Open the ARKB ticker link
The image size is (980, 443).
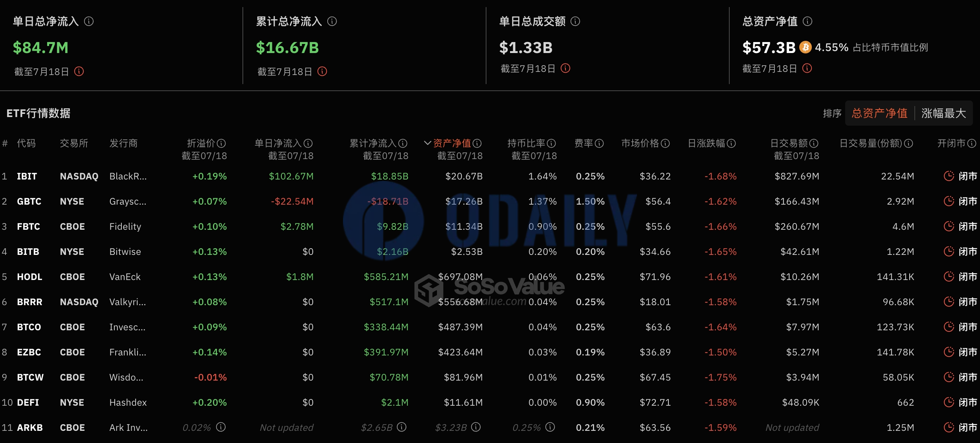tap(30, 428)
